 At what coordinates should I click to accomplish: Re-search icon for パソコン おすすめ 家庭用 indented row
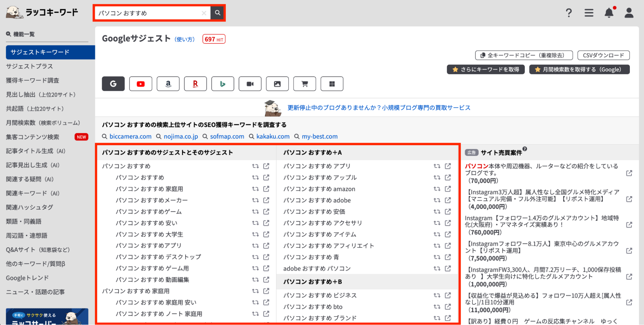pos(255,189)
